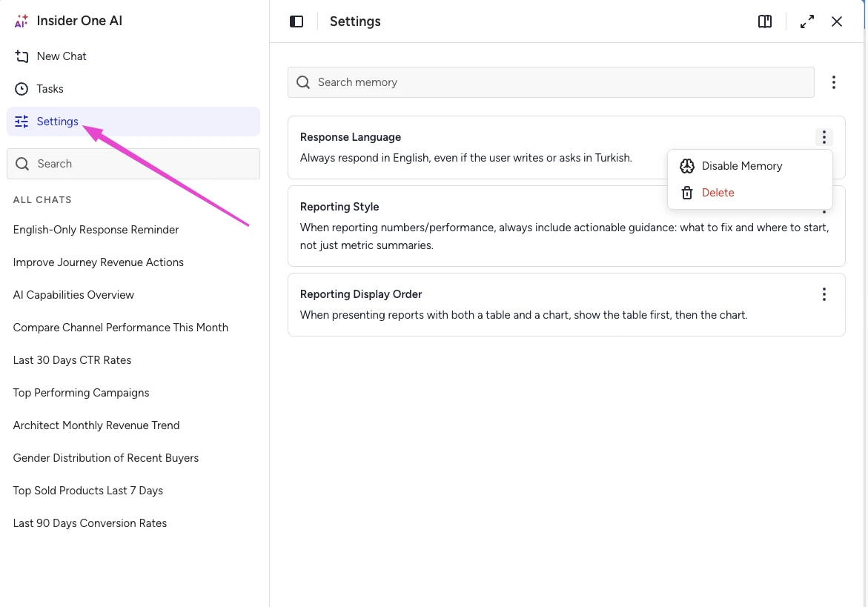The width and height of the screenshot is (868, 607).
Task: Select the Reporting Display Order memory title
Action: pyautogui.click(x=361, y=294)
